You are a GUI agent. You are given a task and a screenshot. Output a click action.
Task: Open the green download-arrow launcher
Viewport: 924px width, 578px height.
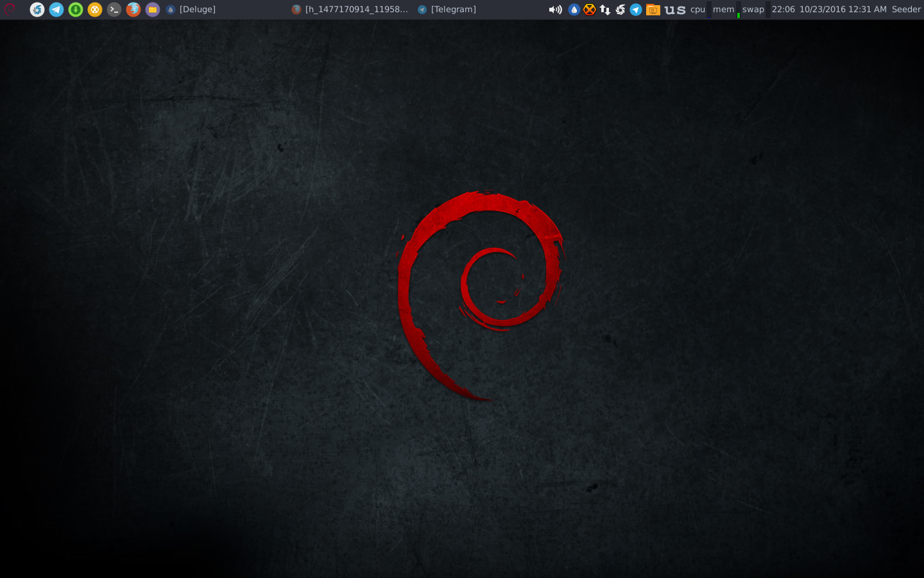[x=76, y=10]
